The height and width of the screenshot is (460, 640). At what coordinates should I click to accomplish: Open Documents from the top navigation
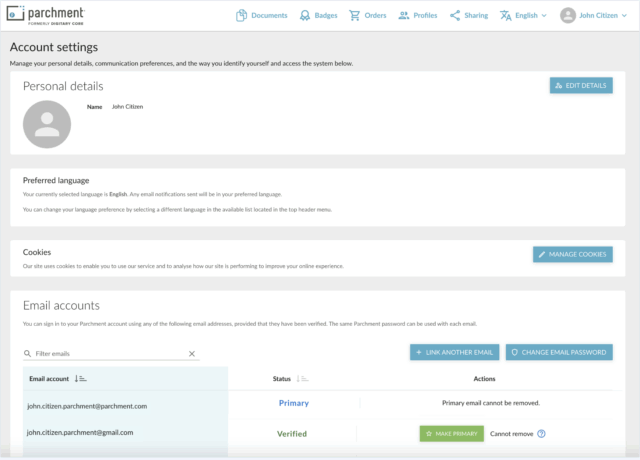tap(262, 15)
